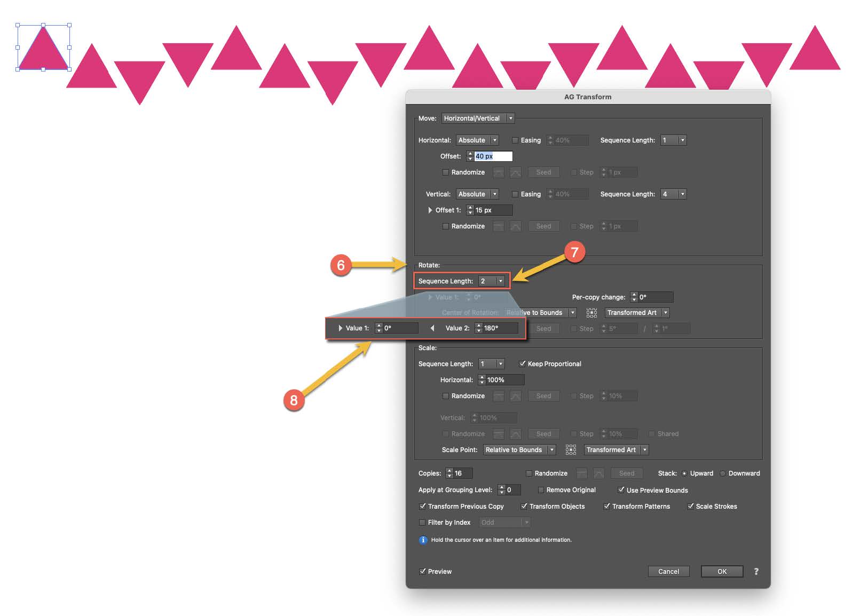Image resolution: width=868 pixels, height=616 pixels.
Task: Uncheck the Preview checkbox
Action: point(423,571)
